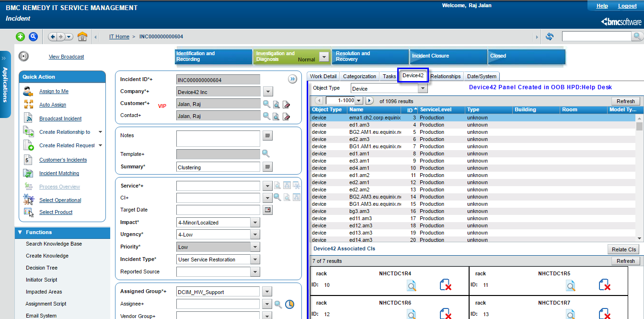The width and height of the screenshot is (644, 319).
Task: Open the Summary expand editor icon
Action: coord(268,166)
